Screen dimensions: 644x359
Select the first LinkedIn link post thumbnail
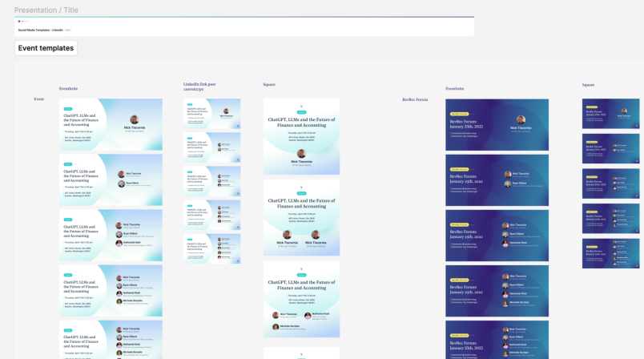pos(212,114)
